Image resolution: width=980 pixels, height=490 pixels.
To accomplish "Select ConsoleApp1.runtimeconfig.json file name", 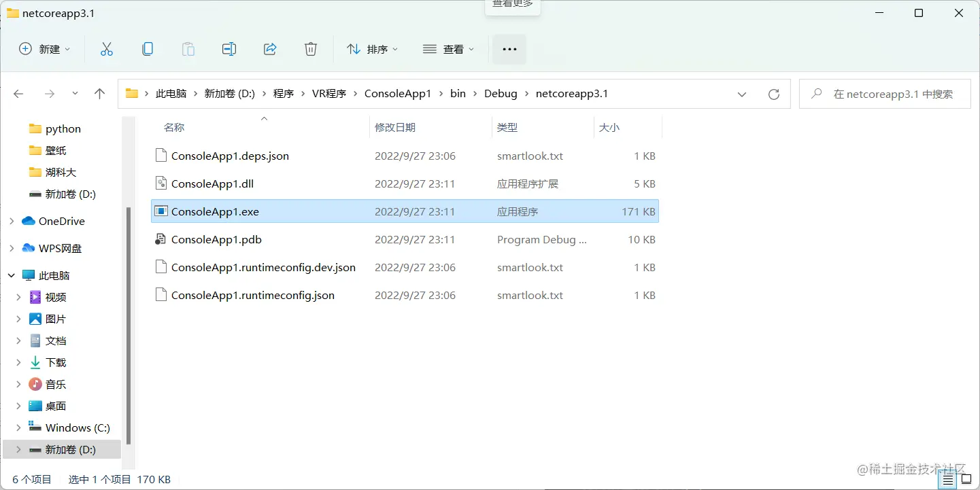I will click(x=253, y=295).
